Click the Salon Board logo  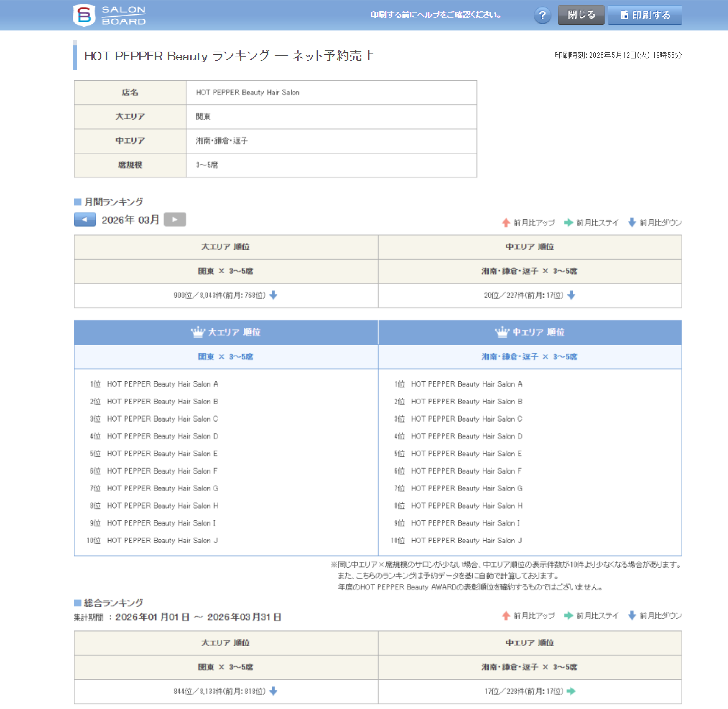coord(109,15)
